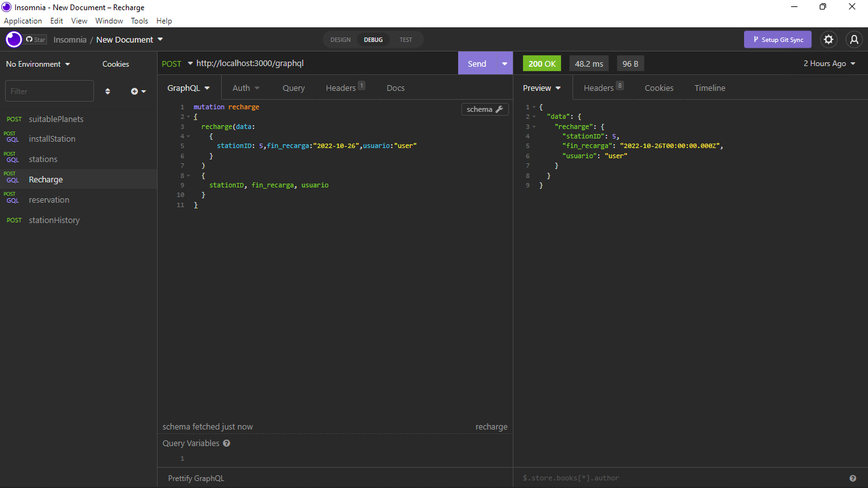Switch to the request Query tab
This screenshot has width=868, height=488.
click(x=294, y=88)
